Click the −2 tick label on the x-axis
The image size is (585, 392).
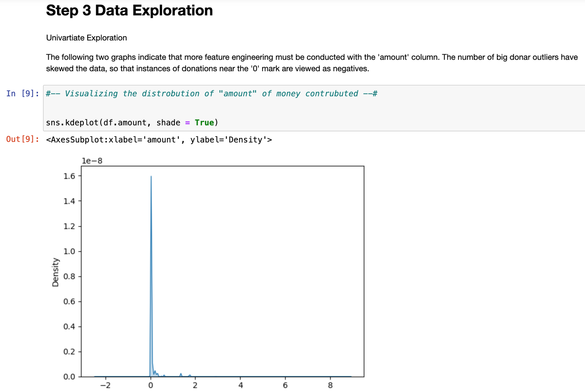pos(105,385)
